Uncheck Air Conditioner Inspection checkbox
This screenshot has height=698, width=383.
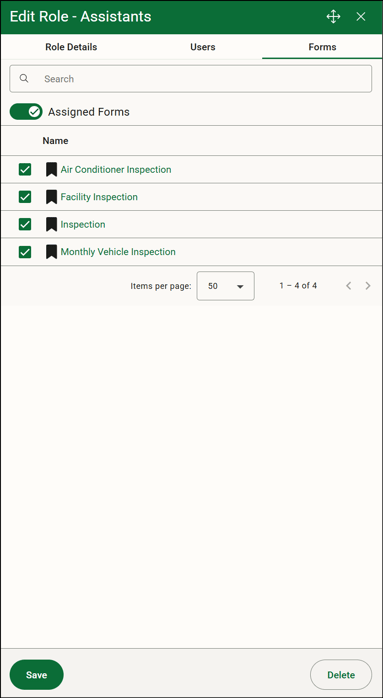pos(25,170)
